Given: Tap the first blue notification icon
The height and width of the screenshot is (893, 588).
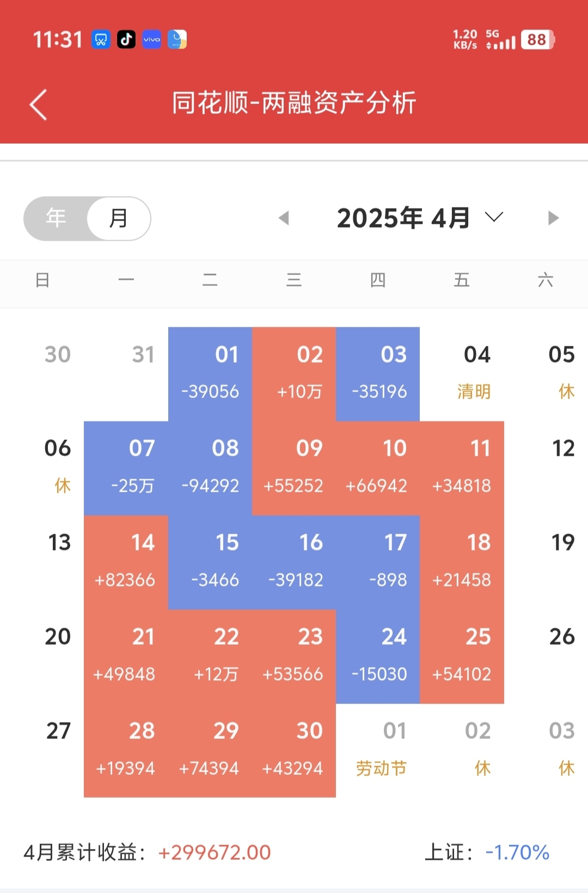Looking at the screenshot, I should click(x=101, y=39).
